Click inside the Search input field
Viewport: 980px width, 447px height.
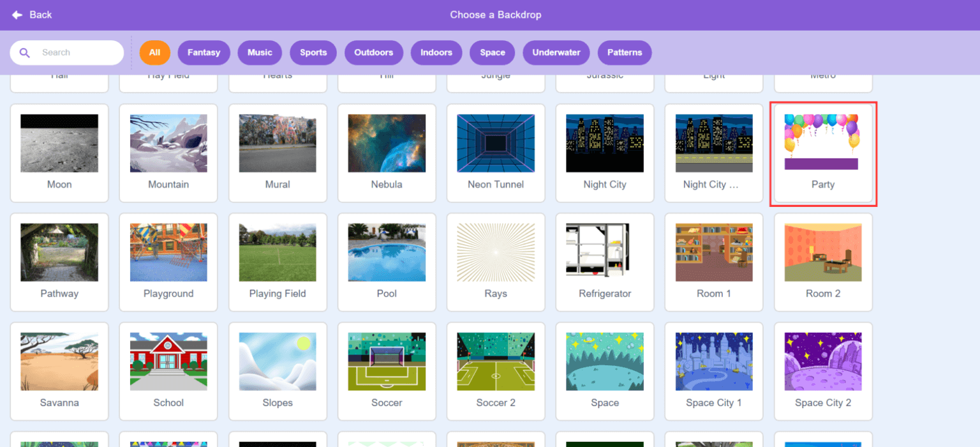point(70,52)
